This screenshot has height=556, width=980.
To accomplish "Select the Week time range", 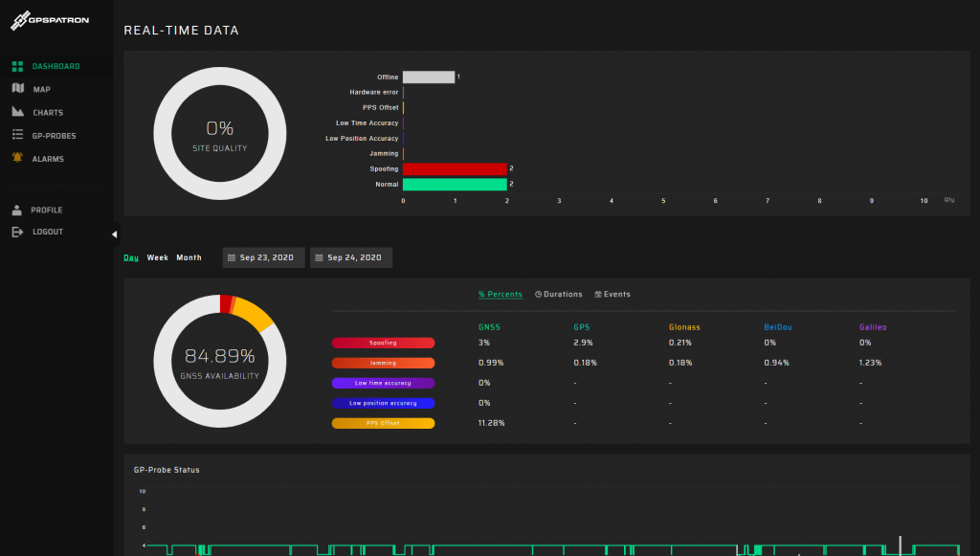I will coord(157,257).
